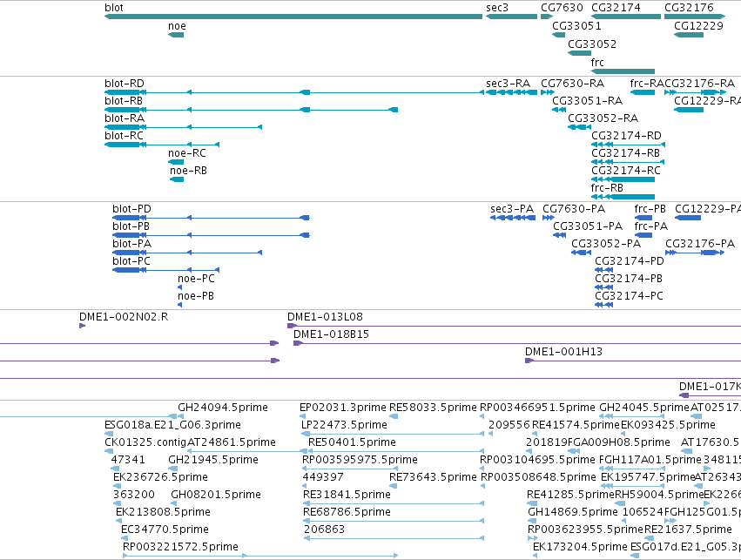This screenshot has width=741, height=560.
Task: Select protein blot-PC
Action: tap(165, 270)
